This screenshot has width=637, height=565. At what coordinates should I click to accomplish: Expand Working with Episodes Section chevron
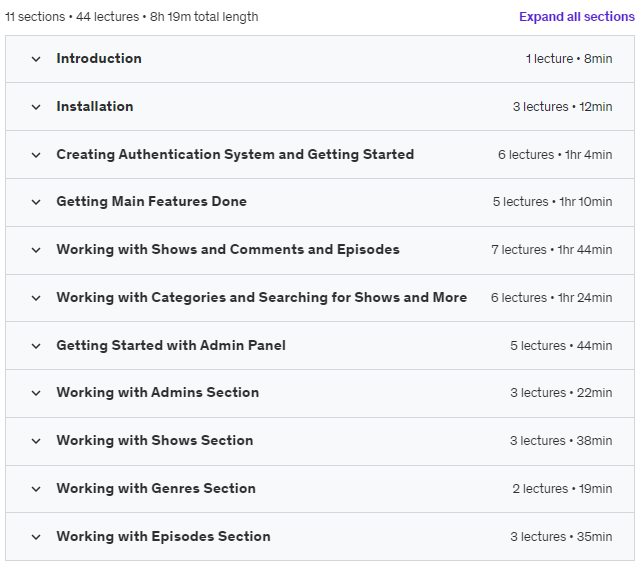tap(36, 537)
